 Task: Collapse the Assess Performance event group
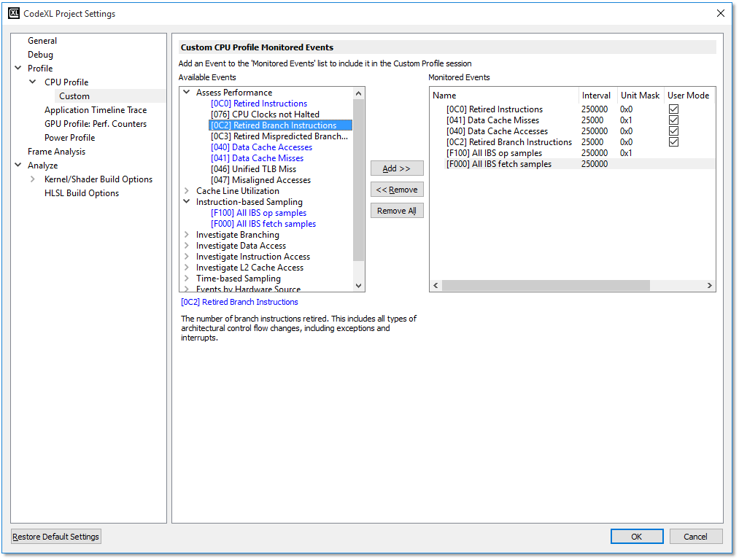tap(187, 93)
